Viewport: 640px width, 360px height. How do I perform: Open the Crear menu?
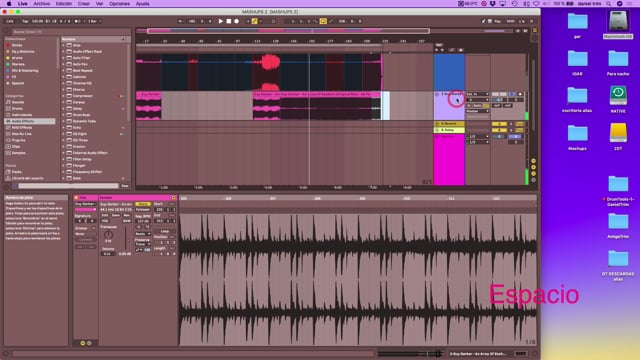pos(84,4)
